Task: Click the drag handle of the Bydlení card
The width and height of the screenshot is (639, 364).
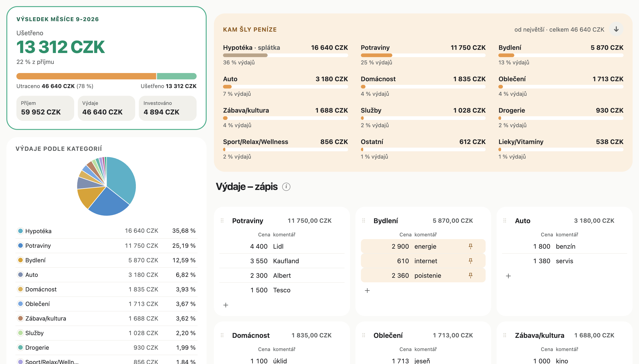Action: [x=363, y=220]
